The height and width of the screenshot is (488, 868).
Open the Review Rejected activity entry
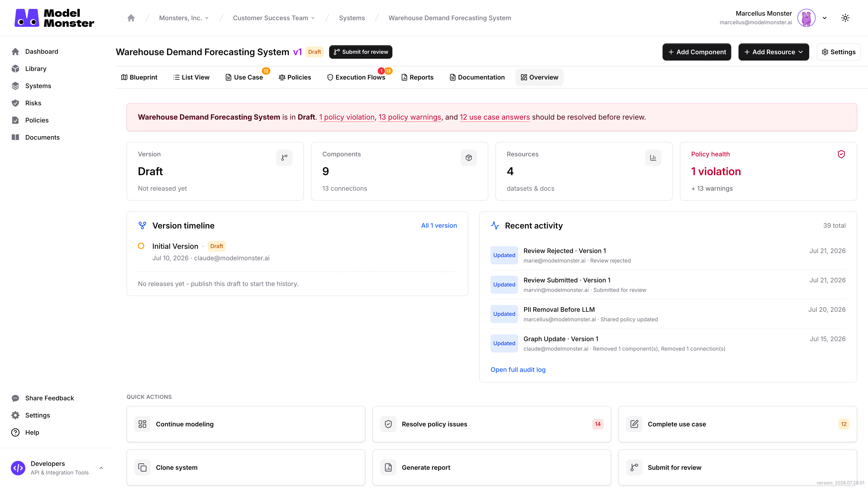pyautogui.click(x=668, y=255)
